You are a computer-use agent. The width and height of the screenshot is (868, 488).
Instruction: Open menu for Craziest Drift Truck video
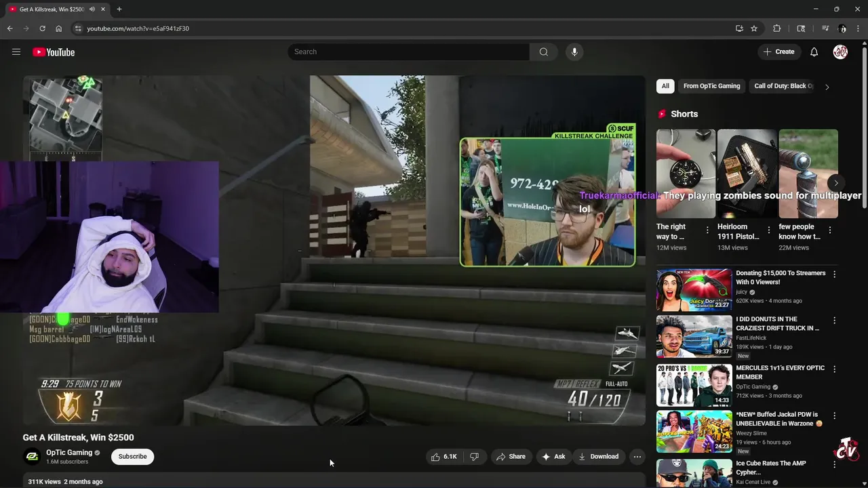(834, 320)
